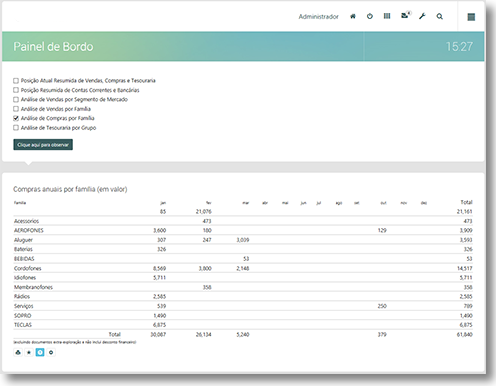Click the 'Clique aqui para observar' button
This screenshot has width=496, height=386.
(43, 145)
